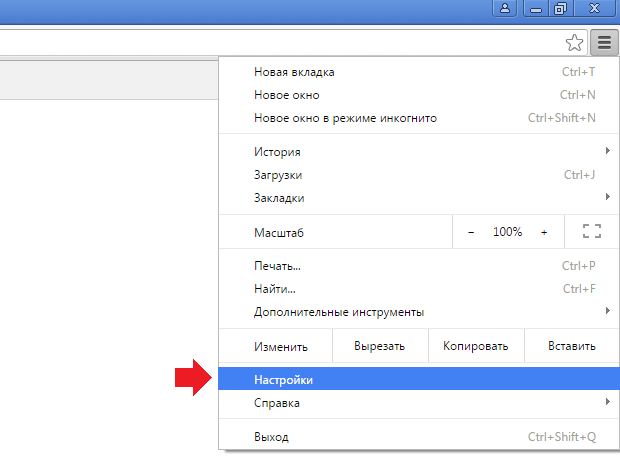620x460 pixels.
Task: Click the Вставить button
Action: [x=572, y=346]
